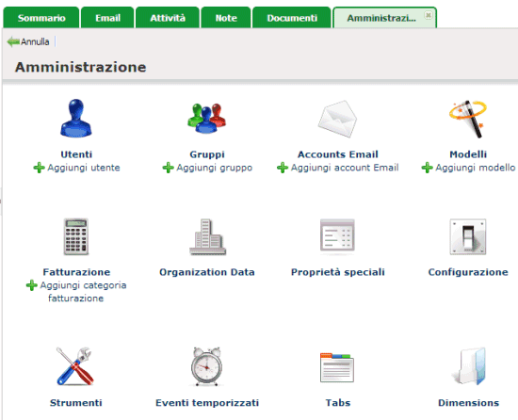Select the Attività tab
Viewport: 518px width, 420px height.
[168, 18]
